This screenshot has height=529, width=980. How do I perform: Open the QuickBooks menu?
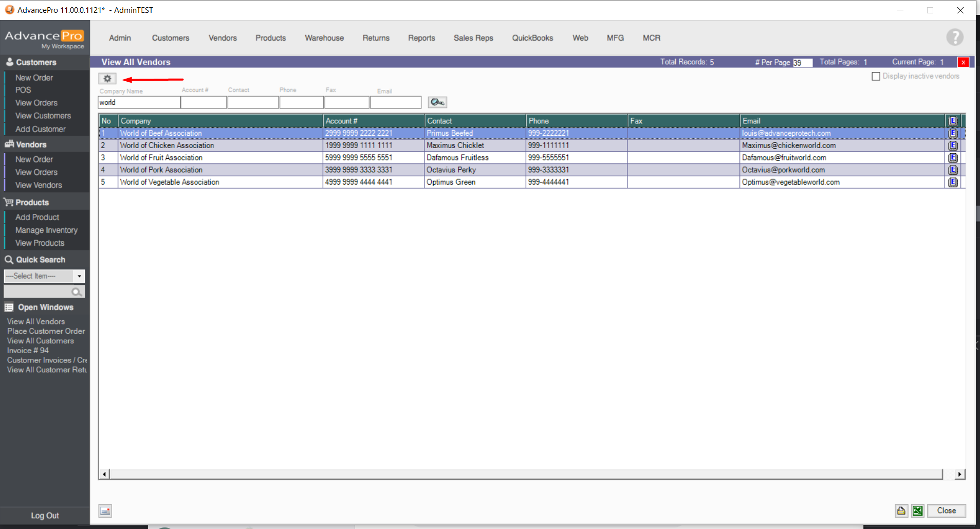532,38
